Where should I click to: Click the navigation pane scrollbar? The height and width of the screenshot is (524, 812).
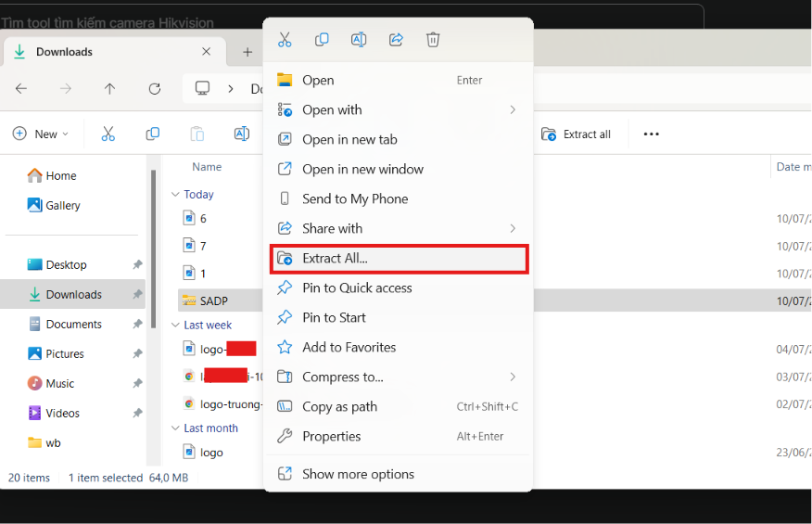(153, 249)
